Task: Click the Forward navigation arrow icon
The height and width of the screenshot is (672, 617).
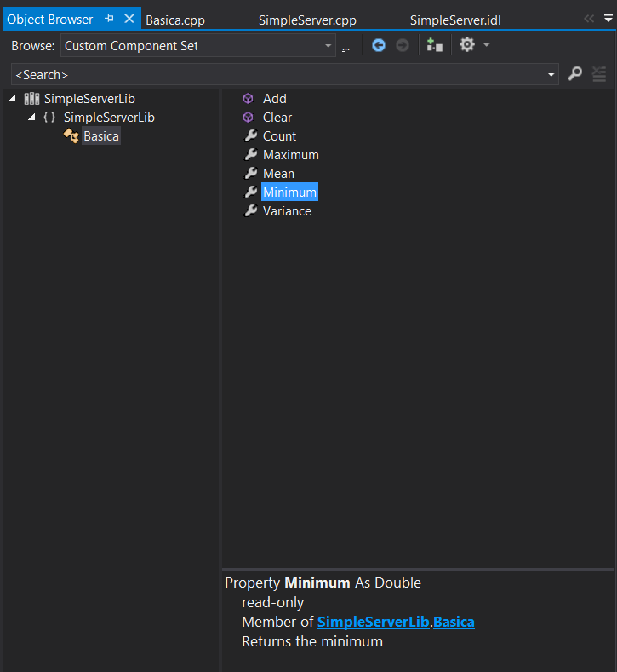Action: click(x=402, y=45)
